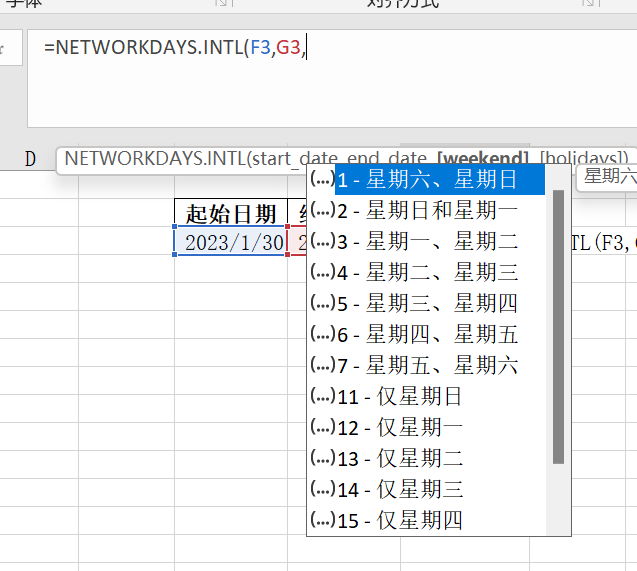
Task: Click G3 reference in the formula
Action: point(288,48)
